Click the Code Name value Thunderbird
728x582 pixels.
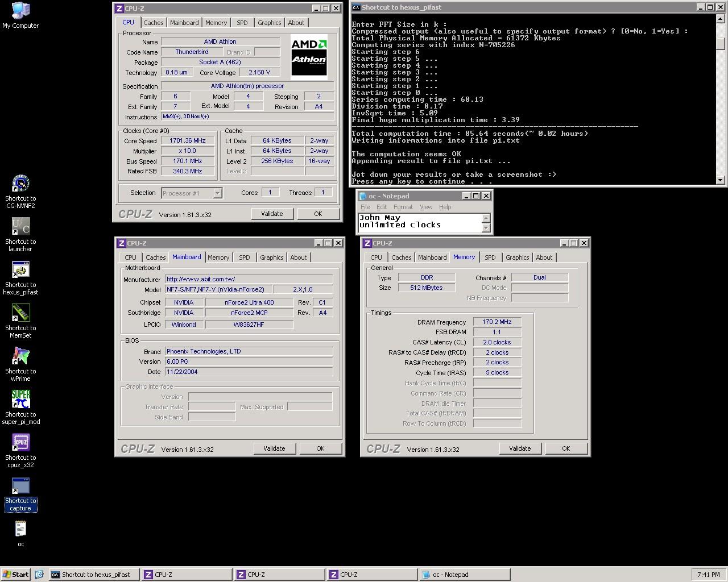(192, 52)
